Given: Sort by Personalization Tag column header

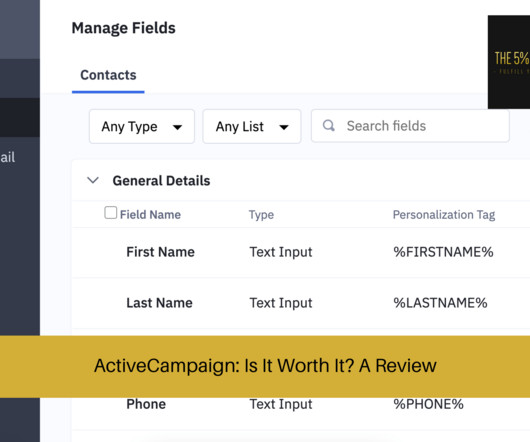Looking at the screenshot, I should coord(444,215).
